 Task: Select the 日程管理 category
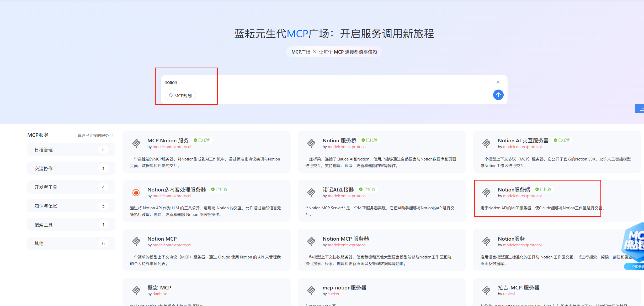[71, 150]
